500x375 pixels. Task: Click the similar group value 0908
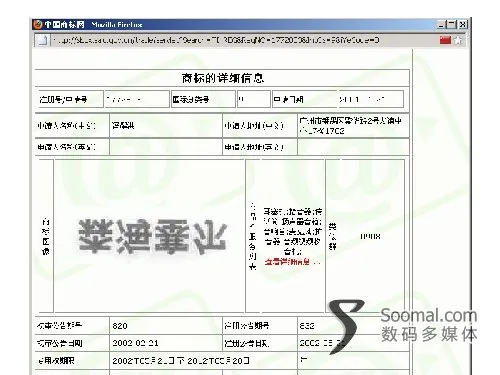tap(370, 236)
